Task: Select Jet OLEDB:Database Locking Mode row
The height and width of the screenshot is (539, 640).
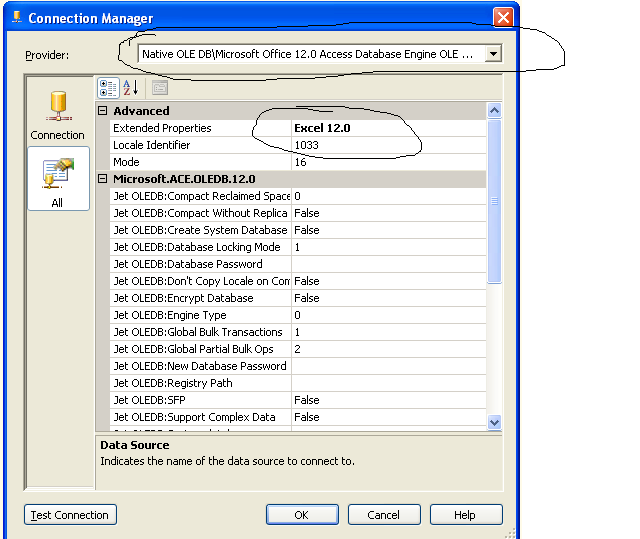Action: (298, 247)
